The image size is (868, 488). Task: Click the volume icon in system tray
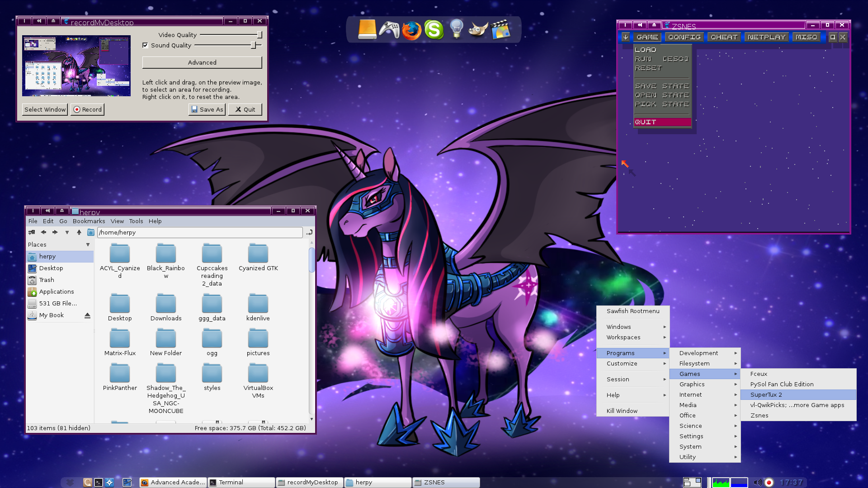click(757, 483)
